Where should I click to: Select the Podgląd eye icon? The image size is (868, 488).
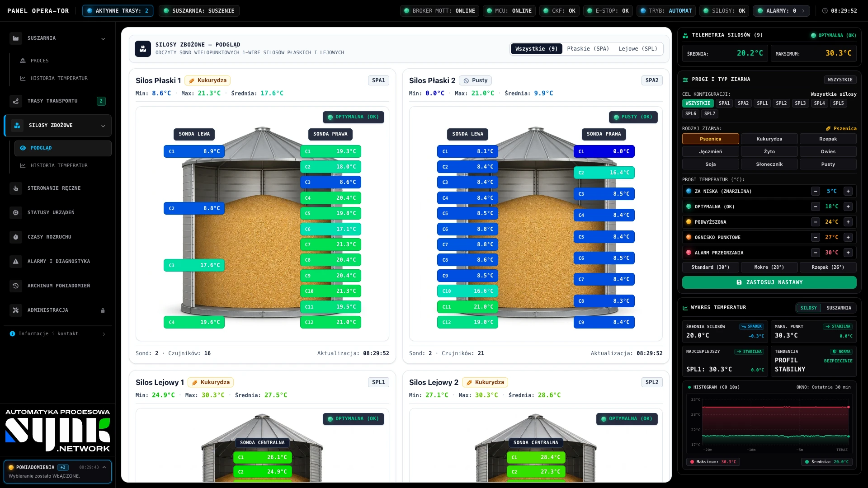coord(23,148)
